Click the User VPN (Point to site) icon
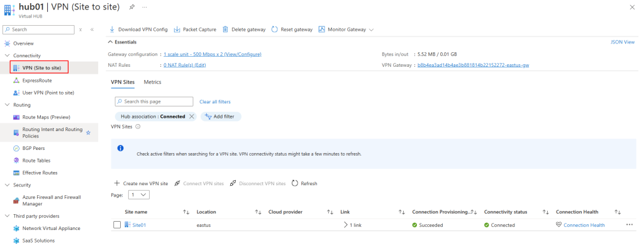The image size is (644, 245). coord(16,93)
